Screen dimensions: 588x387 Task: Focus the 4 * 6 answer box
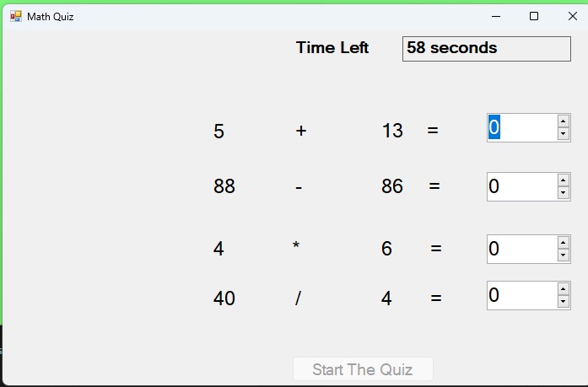click(x=521, y=249)
